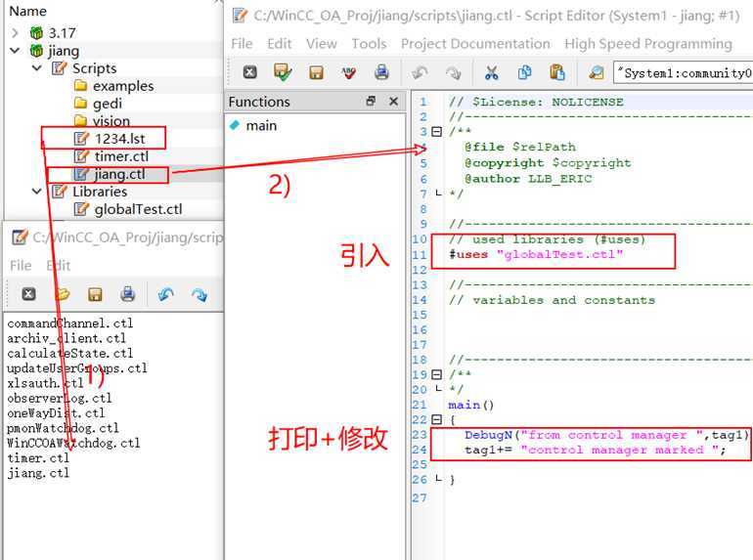Image resolution: width=753 pixels, height=560 pixels.
Task: Redo in Script Editor toolbar
Action: (x=453, y=73)
